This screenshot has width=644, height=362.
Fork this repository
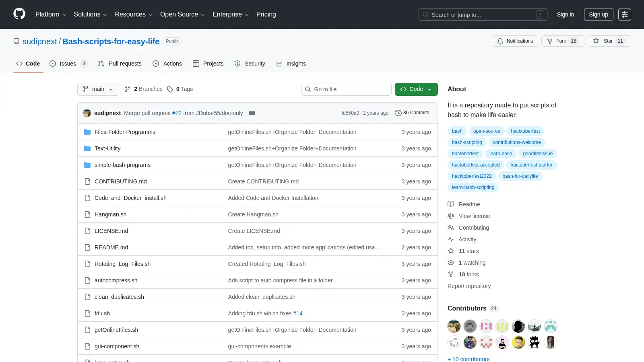click(x=563, y=41)
